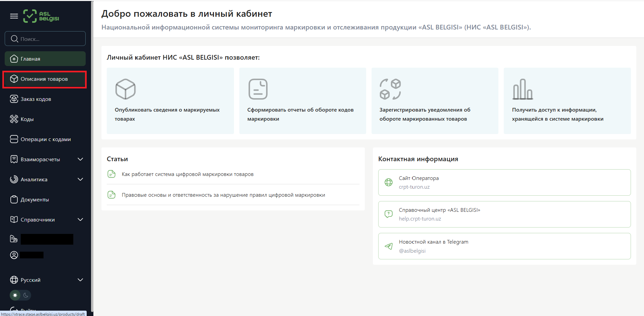Viewport: 644px width, 316px height.
Task: Open Описания товаров menu item
Action: [44, 79]
